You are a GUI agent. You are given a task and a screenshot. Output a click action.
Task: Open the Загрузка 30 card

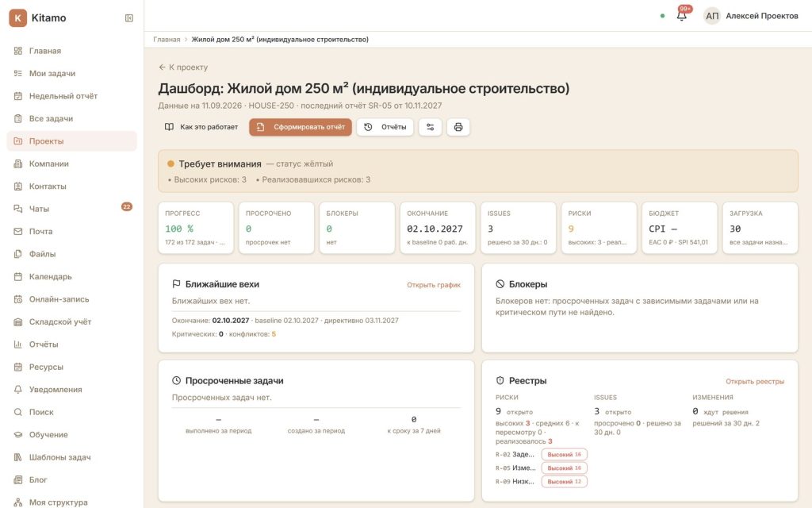tap(760, 228)
